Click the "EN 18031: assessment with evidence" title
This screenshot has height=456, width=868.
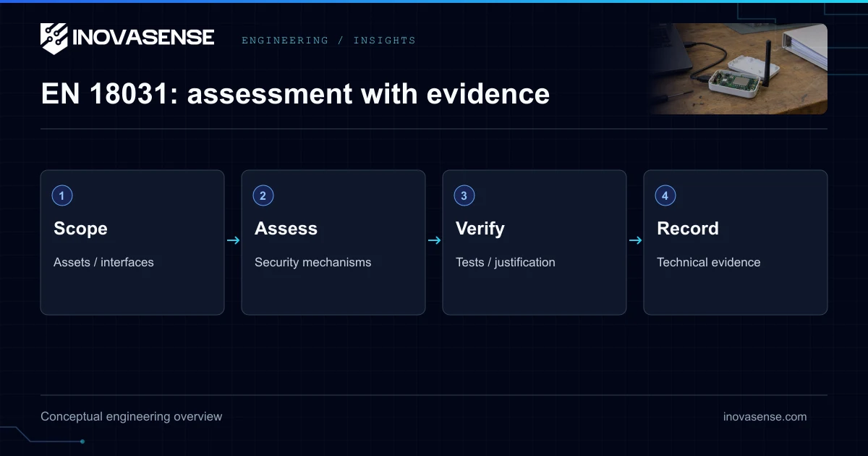click(x=295, y=94)
